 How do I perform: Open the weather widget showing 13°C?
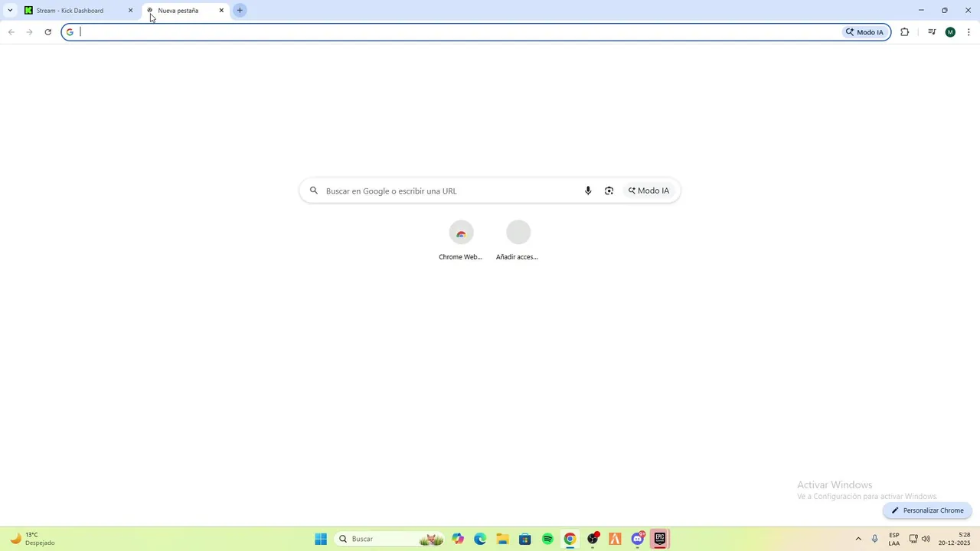click(32, 539)
